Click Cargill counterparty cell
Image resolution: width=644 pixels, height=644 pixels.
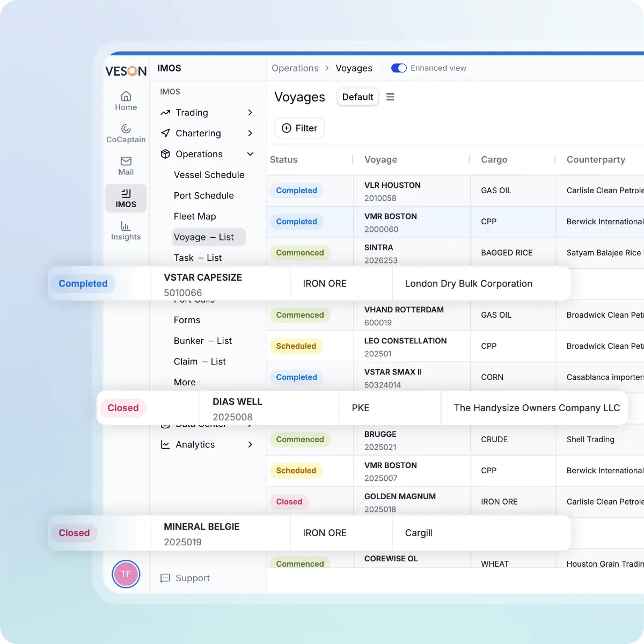(x=419, y=533)
